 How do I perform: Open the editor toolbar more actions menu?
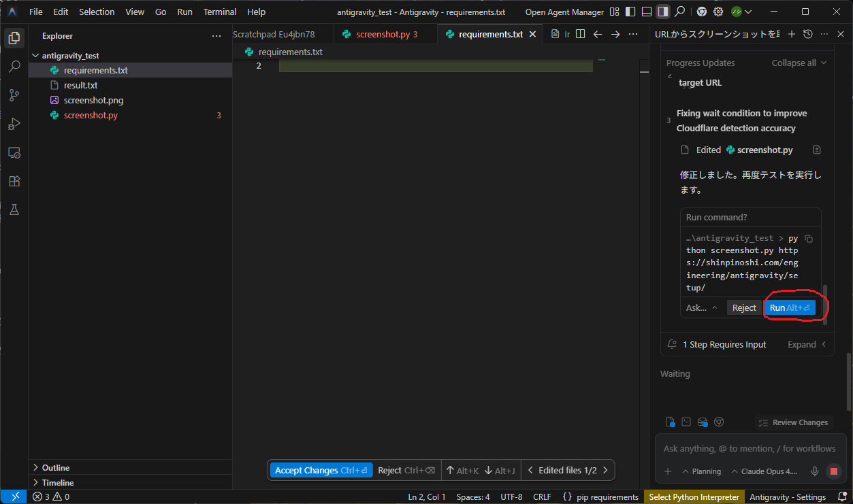pos(633,34)
